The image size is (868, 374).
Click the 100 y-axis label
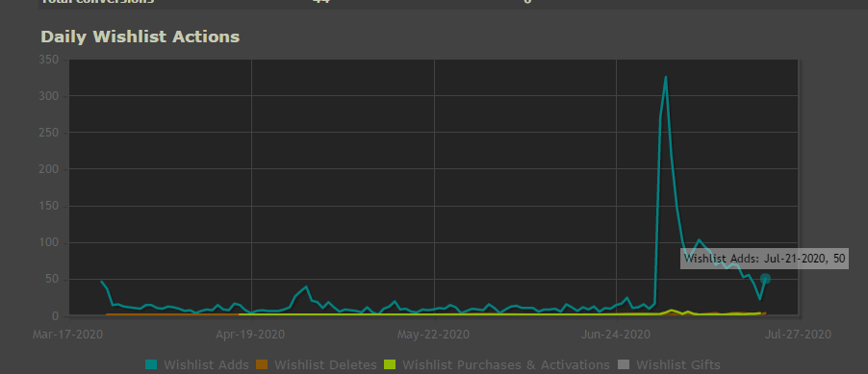click(49, 243)
